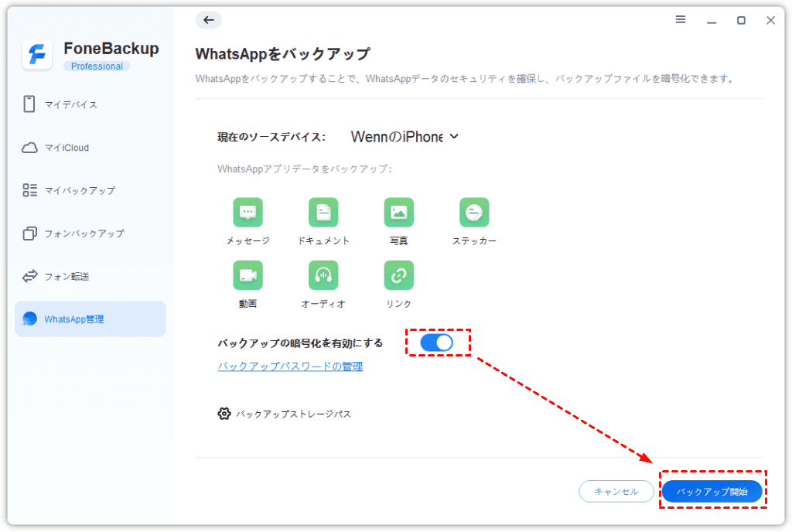Click the WhatsAppをバックアップ heading
This screenshot has height=532, width=792.
click(283, 53)
